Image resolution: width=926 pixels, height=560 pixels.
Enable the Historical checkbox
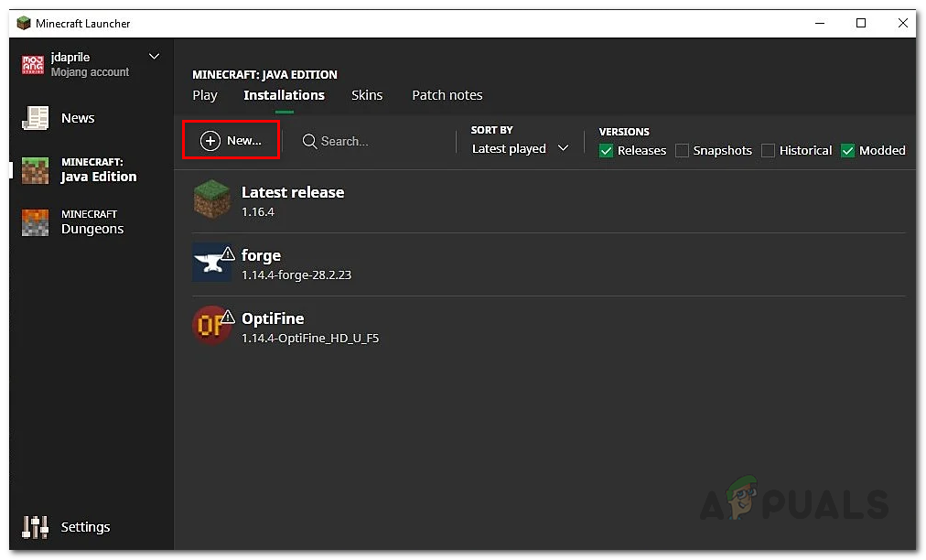(768, 151)
